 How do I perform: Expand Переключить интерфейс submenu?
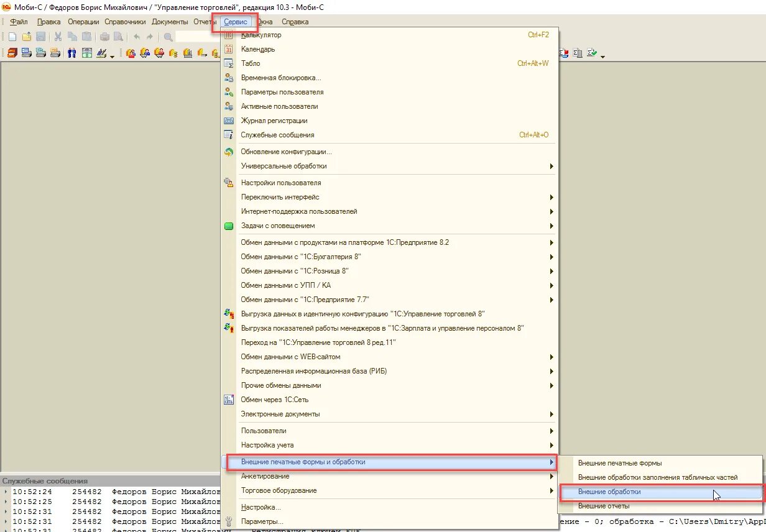[x=390, y=197]
